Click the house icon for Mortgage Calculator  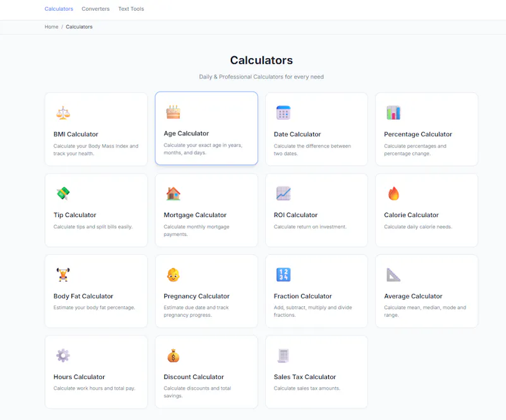[x=173, y=194]
